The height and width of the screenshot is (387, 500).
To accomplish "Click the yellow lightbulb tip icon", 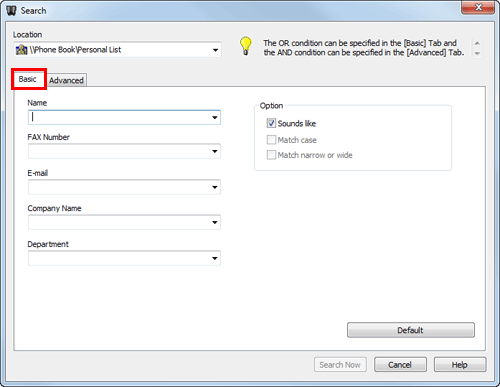I will point(246,46).
